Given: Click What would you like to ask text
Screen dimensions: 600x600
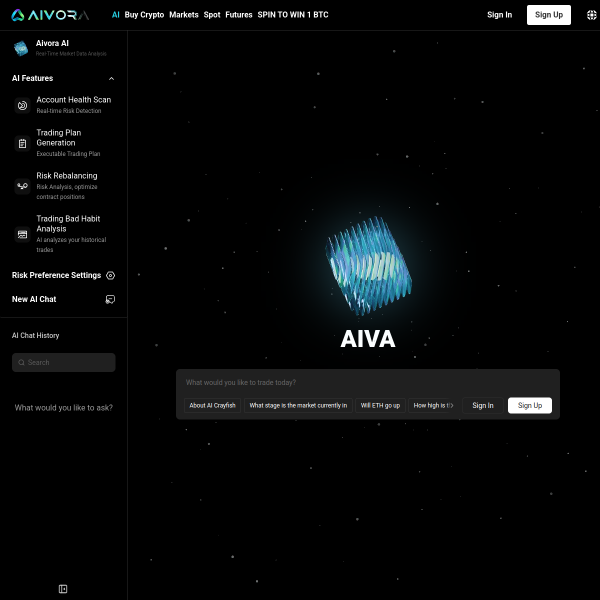Looking at the screenshot, I should 64,408.
